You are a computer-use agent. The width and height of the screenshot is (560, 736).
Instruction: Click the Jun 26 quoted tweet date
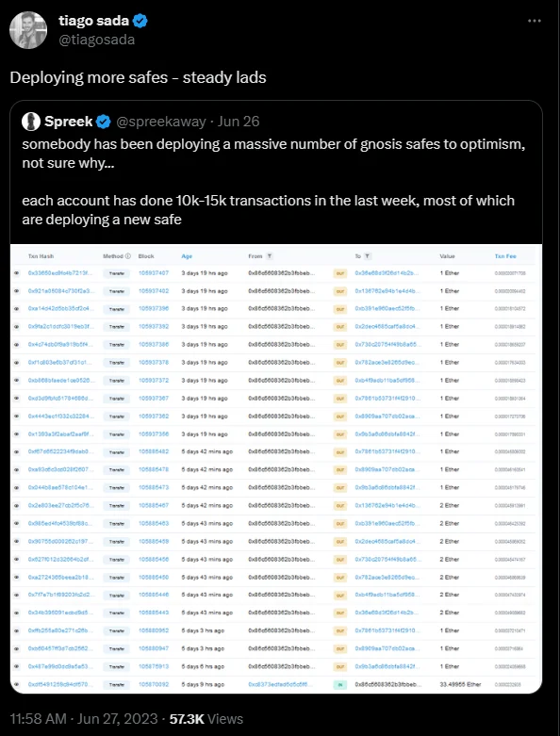click(x=239, y=123)
